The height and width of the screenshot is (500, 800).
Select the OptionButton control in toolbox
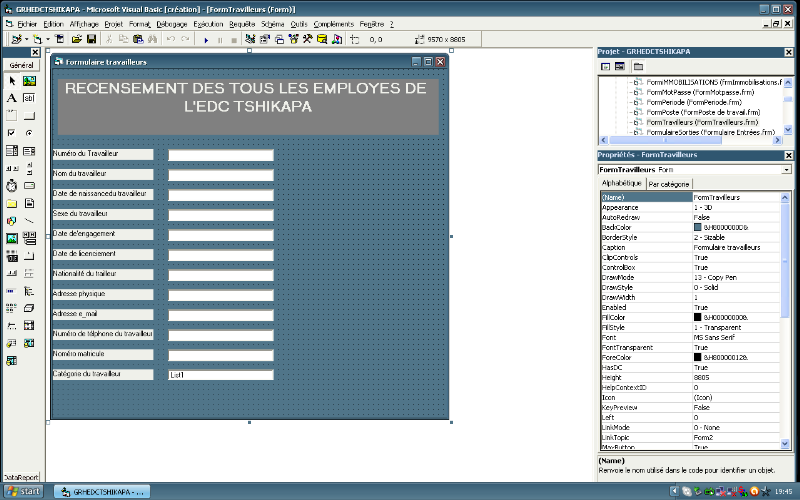point(29,133)
